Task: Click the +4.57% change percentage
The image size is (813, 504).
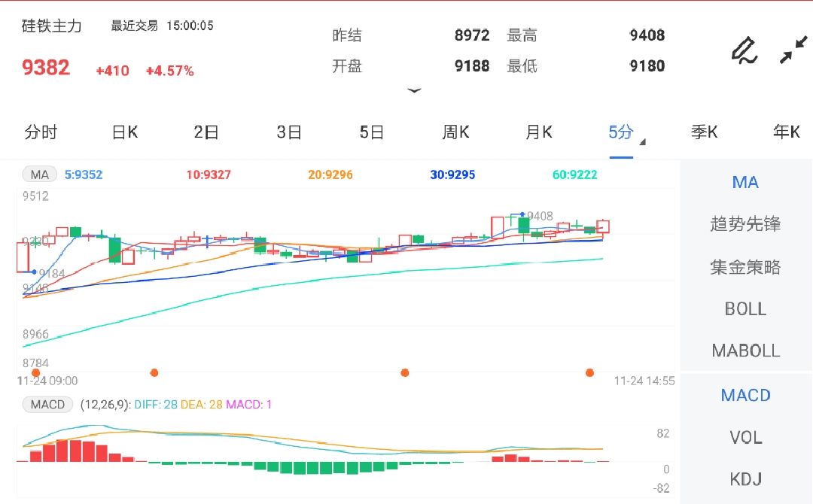Action: pyautogui.click(x=169, y=71)
